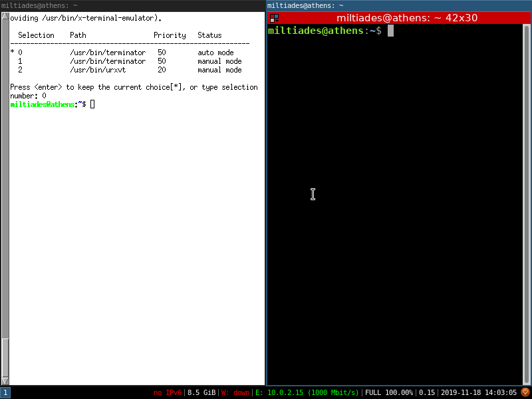Click 'number: 0' line
Screen dimensions: 532x399
(28, 96)
